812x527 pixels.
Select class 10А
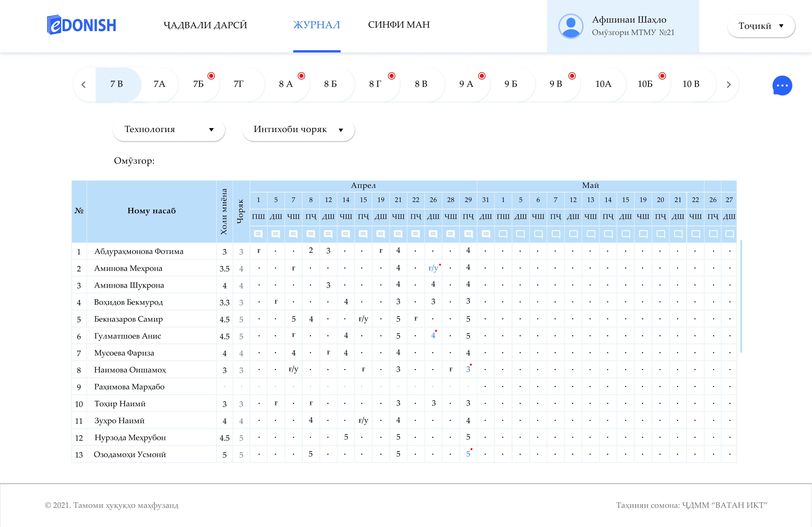pos(603,84)
